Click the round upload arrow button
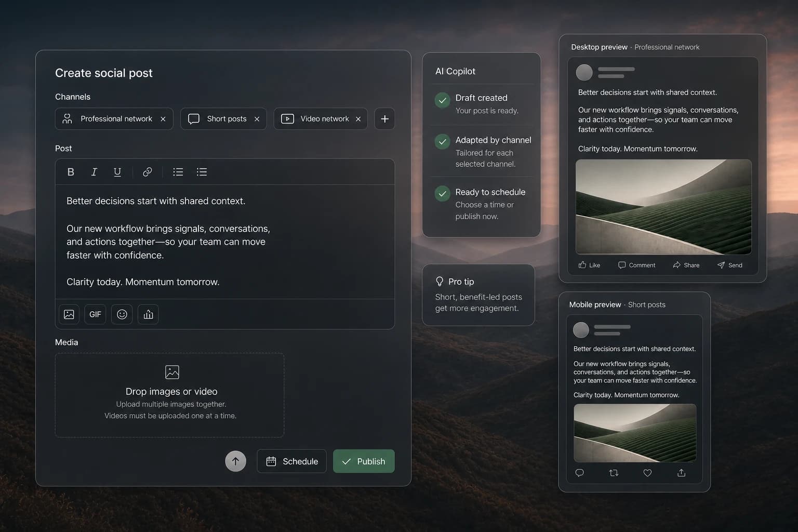The image size is (798, 532). (235, 461)
